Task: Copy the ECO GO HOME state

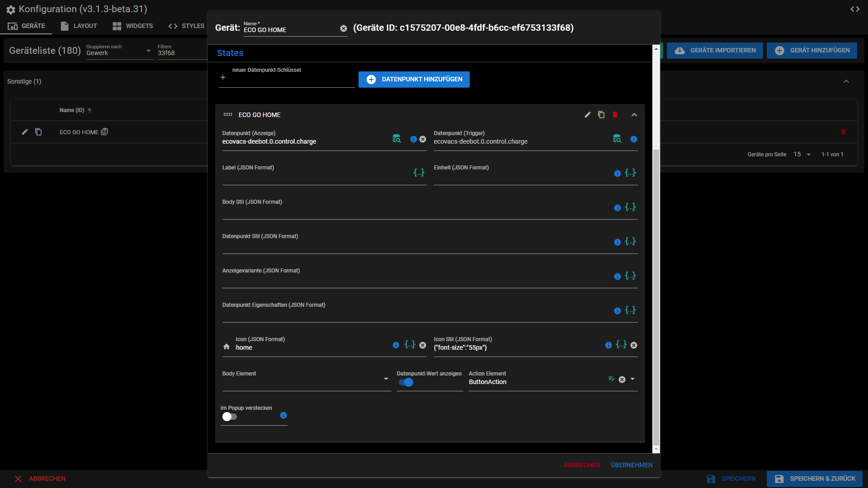Action: click(601, 115)
